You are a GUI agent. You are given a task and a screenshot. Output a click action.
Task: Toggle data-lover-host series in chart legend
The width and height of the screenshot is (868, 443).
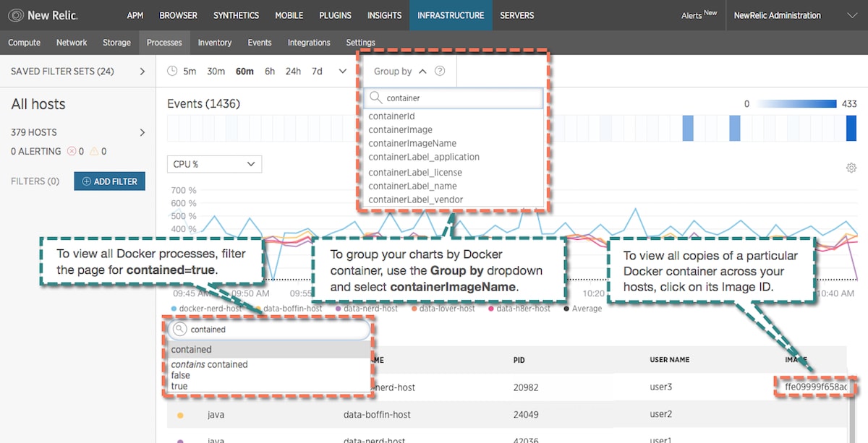coord(443,309)
